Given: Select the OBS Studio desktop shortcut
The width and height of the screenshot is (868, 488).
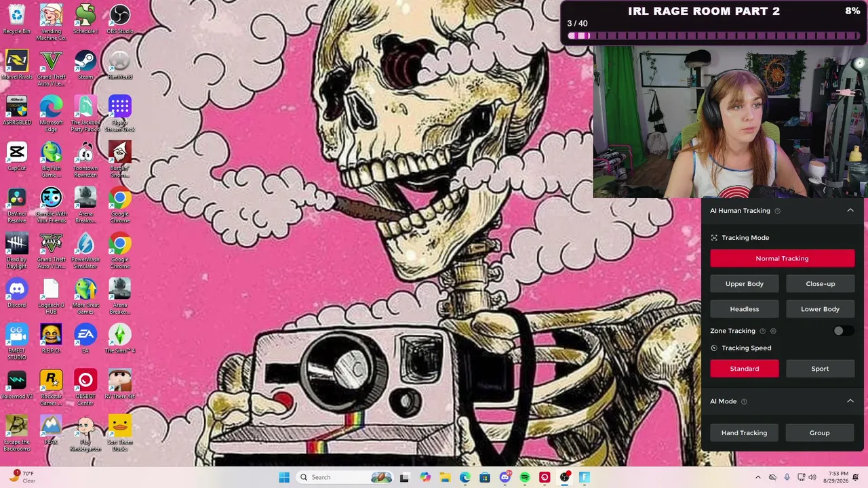Looking at the screenshot, I should click(120, 19).
